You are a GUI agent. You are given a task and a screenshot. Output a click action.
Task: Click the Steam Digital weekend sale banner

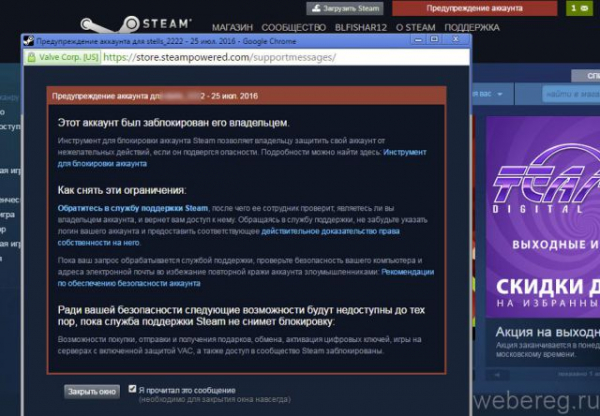[543, 217]
